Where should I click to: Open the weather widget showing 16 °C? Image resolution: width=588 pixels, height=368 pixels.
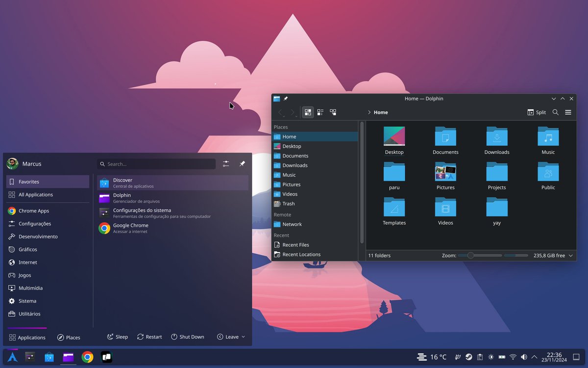pyautogui.click(x=432, y=357)
